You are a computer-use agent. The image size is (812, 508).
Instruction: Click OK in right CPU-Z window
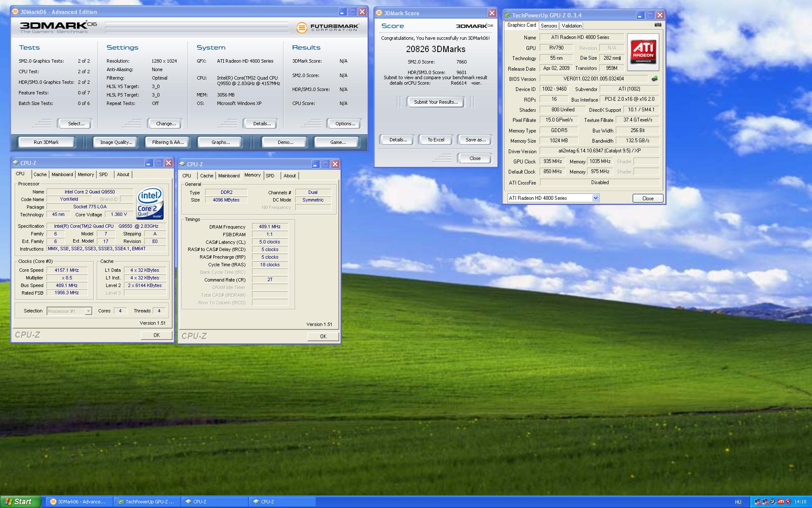[323, 336]
